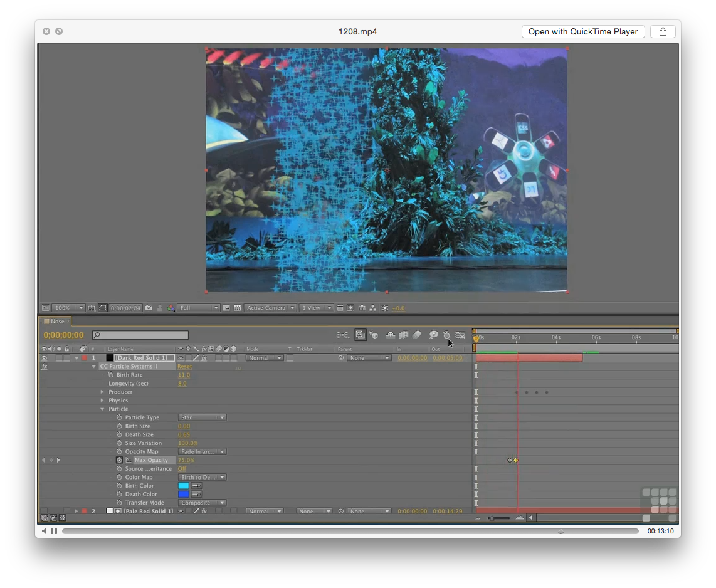The width and height of the screenshot is (716, 588).
Task: Expand the Physics property group
Action: pyautogui.click(x=102, y=401)
